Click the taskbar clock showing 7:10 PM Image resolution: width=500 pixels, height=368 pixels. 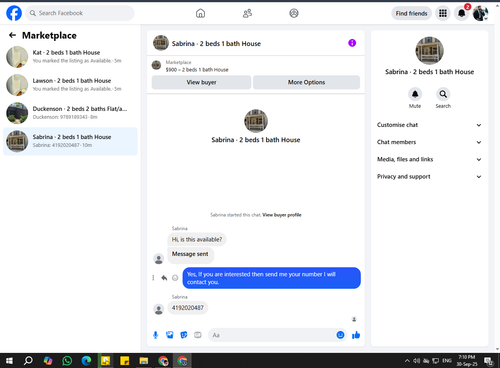click(x=467, y=361)
